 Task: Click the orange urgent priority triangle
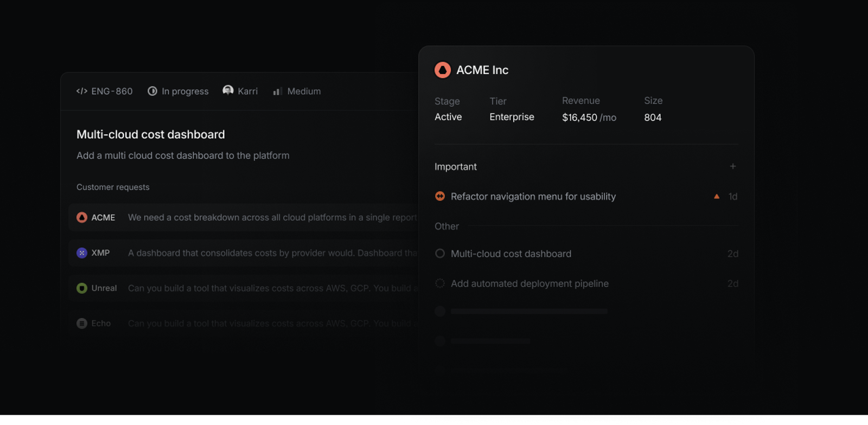click(717, 196)
